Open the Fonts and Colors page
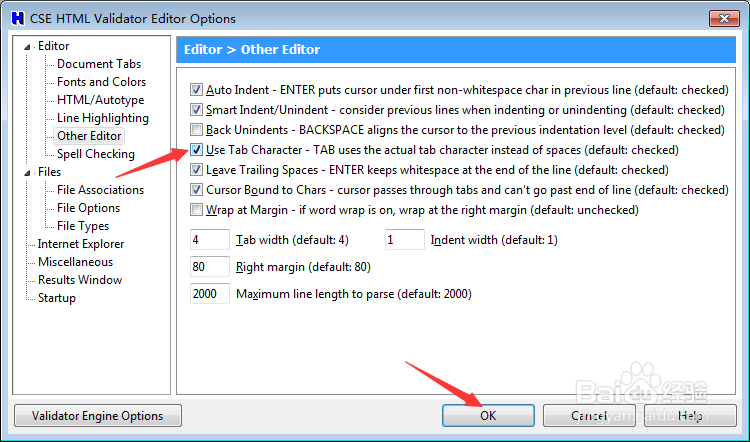The height and width of the screenshot is (442, 750). (x=101, y=82)
